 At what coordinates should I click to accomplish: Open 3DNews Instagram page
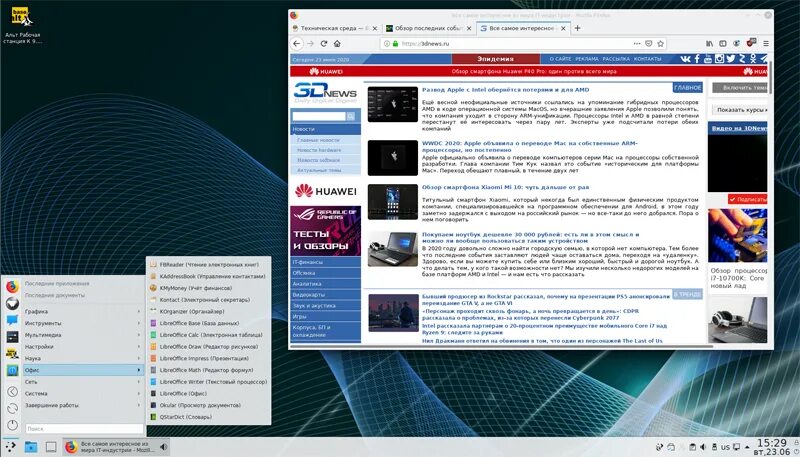[x=719, y=59]
